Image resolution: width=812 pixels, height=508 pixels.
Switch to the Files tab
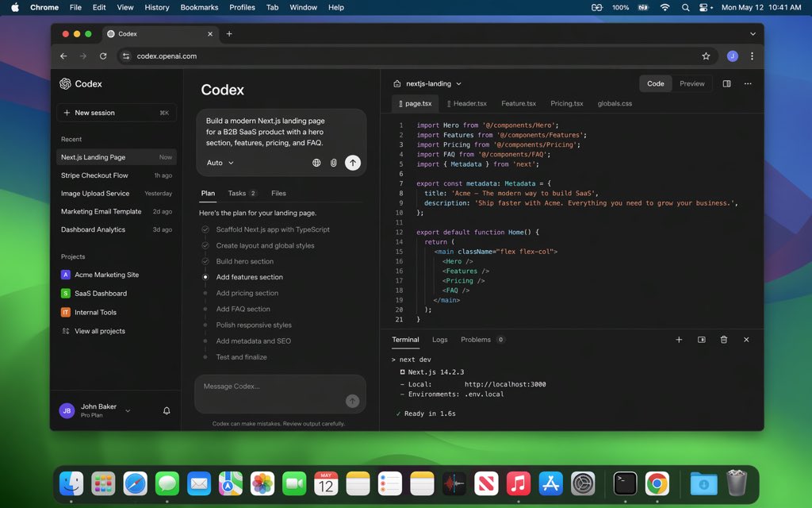coord(278,194)
